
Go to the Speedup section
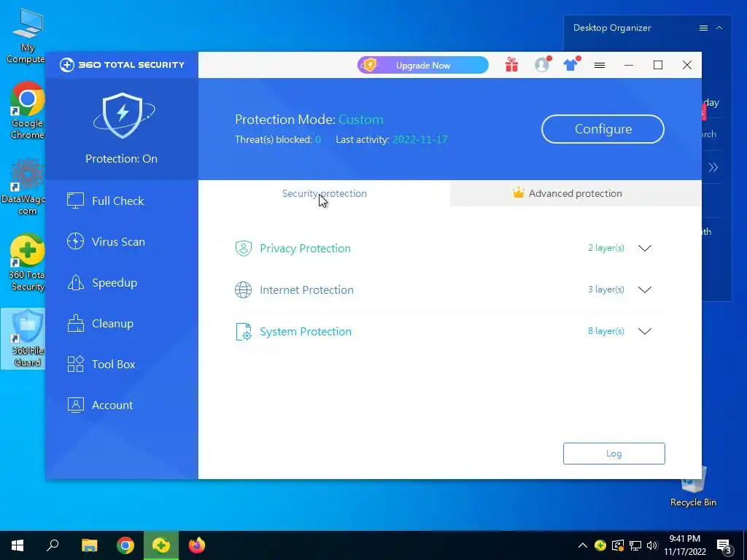[x=102, y=283]
